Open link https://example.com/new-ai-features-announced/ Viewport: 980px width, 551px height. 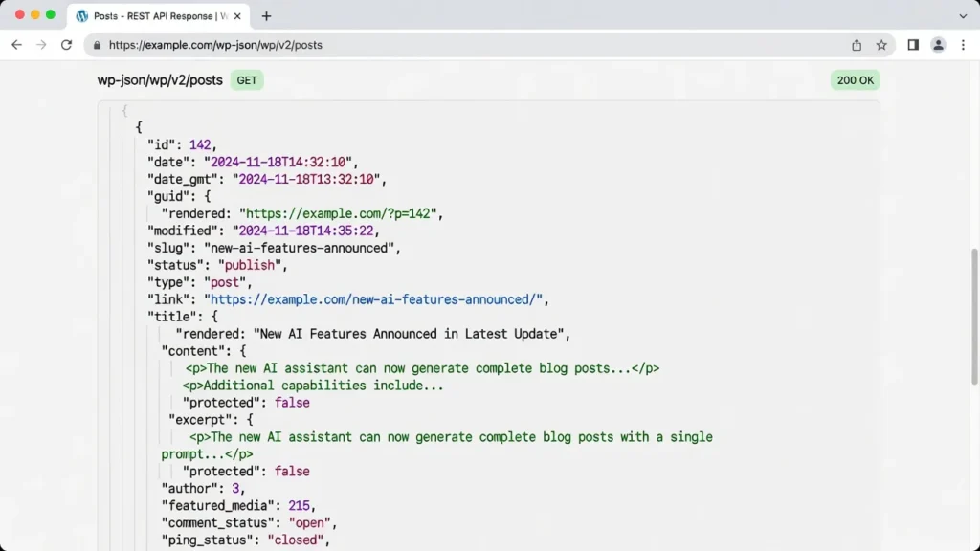(x=376, y=299)
